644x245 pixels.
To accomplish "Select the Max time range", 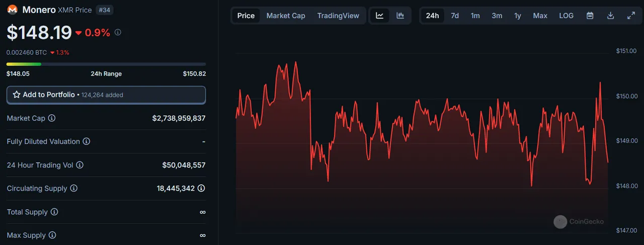I will (540, 16).
